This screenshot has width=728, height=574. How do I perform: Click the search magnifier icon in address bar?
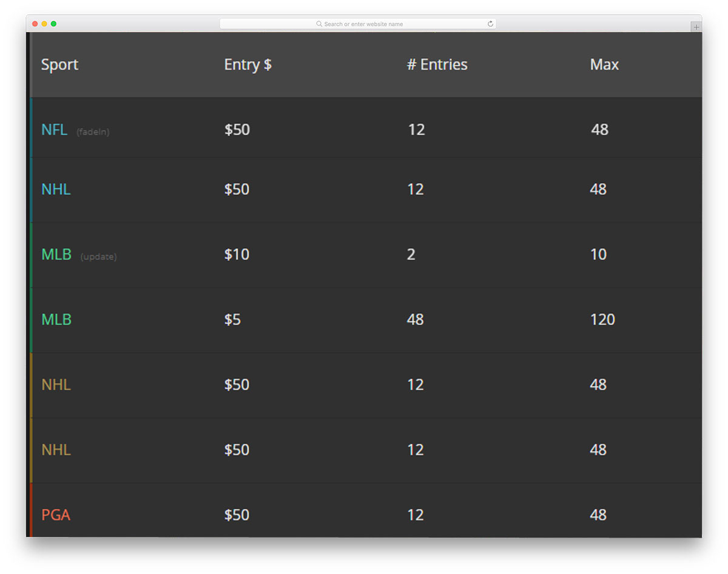[x=319, y=24]
